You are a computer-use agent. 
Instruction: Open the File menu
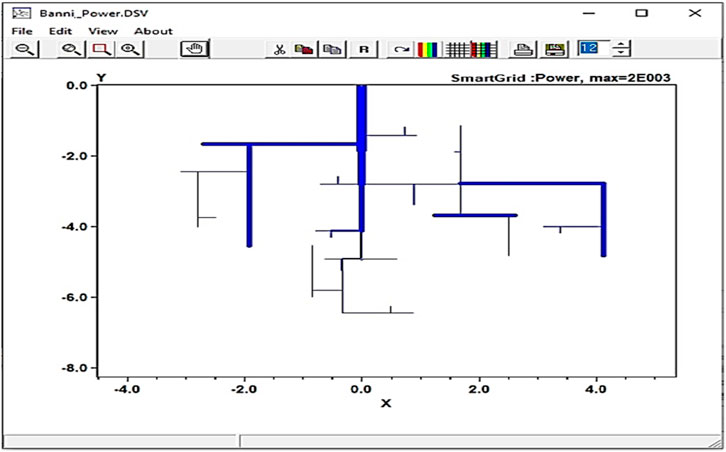click(22, 31)
